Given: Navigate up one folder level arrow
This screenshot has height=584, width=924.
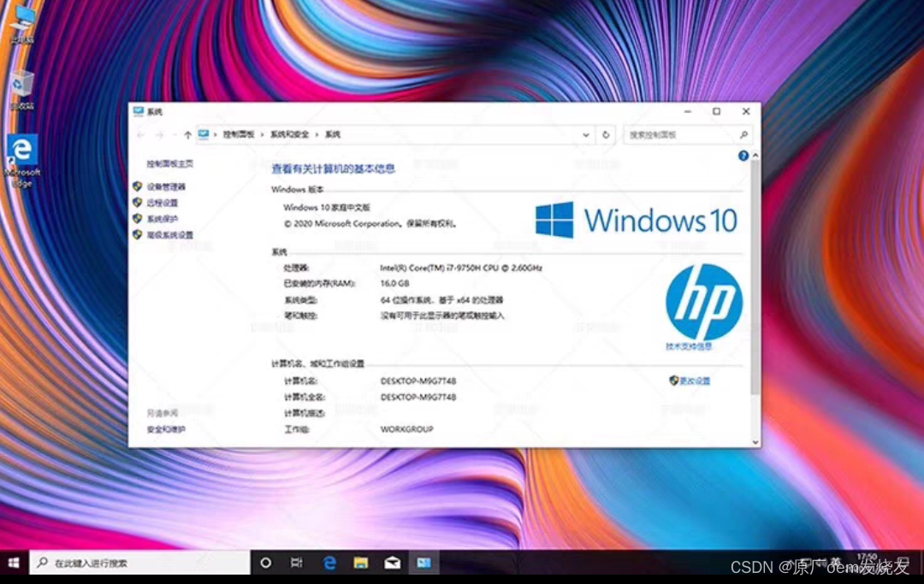Looking at the screenshot, I should tap(187, 135).
